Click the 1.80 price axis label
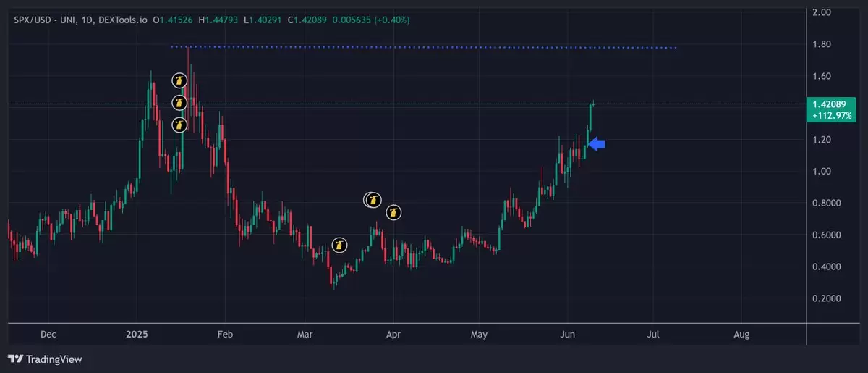868x373 pixels. click(823, 44)
